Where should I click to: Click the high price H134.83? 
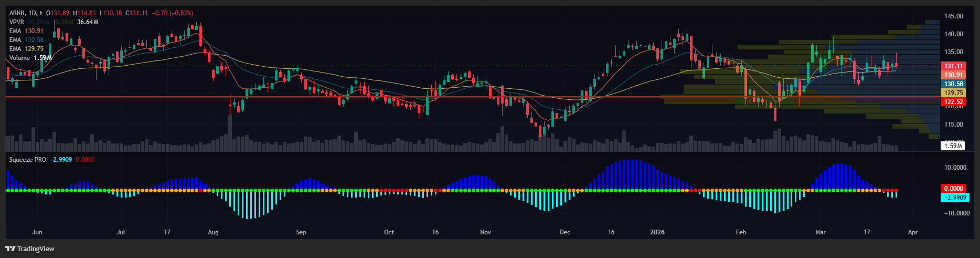(84, 13)
